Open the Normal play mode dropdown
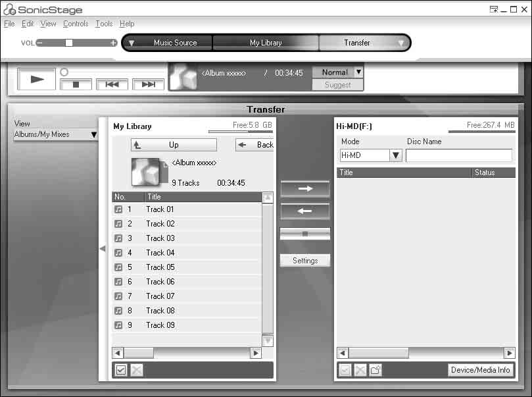 [358, 72]
